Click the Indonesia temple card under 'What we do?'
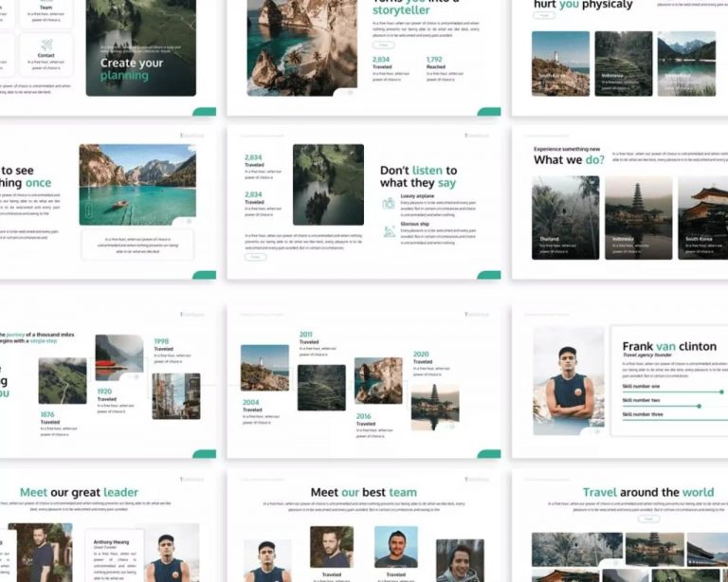The image size is (728, 582). (638, 217)
